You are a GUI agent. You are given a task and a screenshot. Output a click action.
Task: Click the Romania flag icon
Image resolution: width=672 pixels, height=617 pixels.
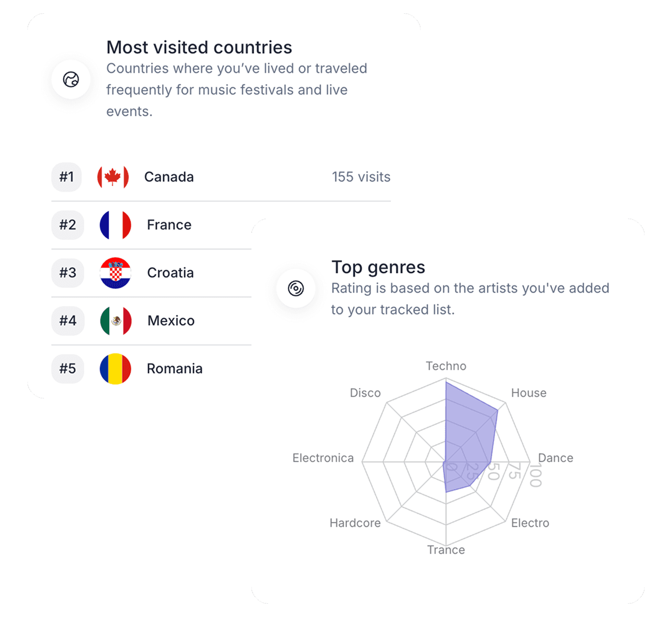[115, 368]
